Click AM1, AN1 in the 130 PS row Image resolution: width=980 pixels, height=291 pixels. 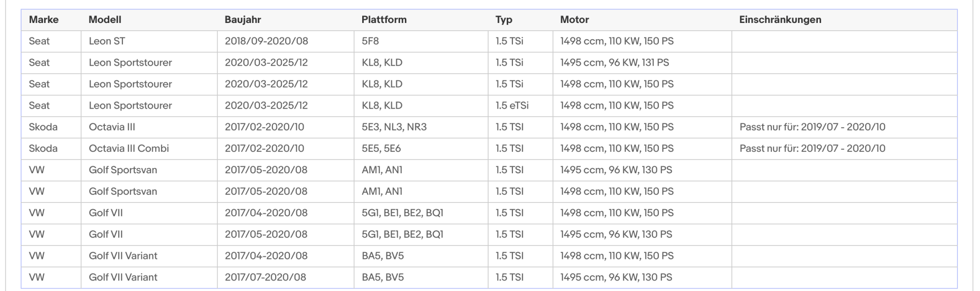[x=421, y=170]
